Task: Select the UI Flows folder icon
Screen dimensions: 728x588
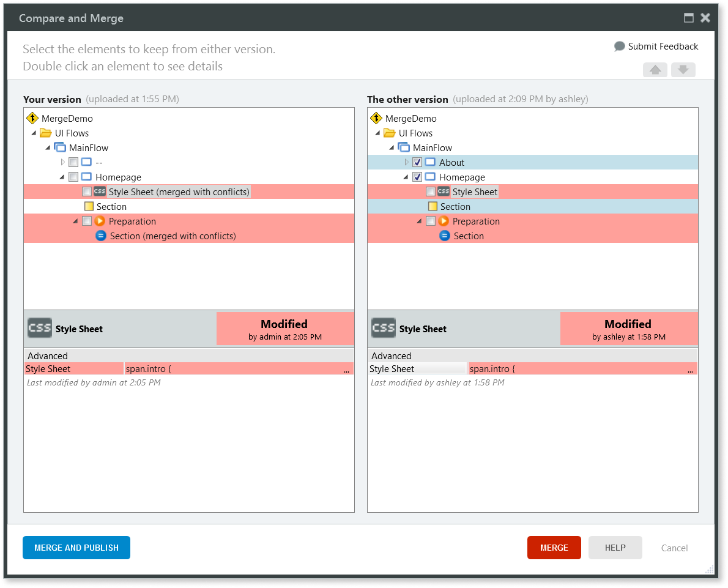Action: pyautogui.click(x=46, y=133)
